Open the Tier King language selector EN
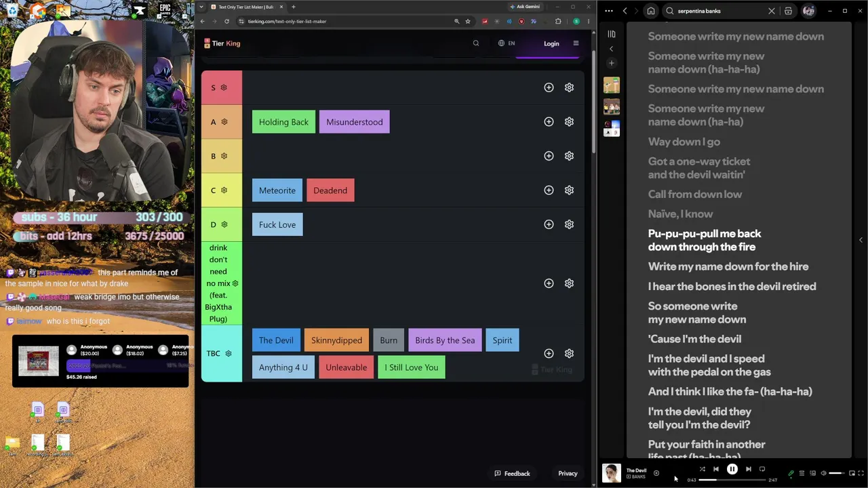The height and width of the screenshot is (488, 868). pos(507,43)
